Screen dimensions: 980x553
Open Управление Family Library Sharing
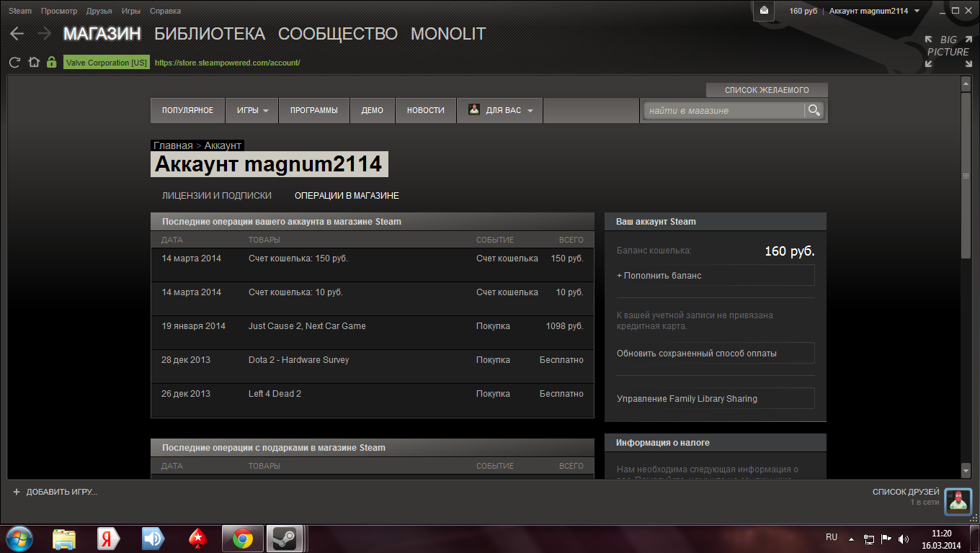(716, 398)
